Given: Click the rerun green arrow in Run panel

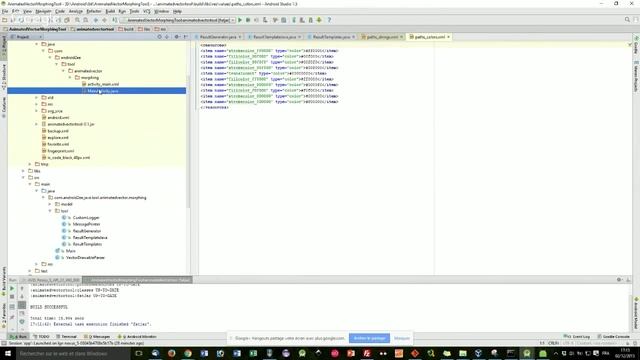Looking at the screenshot, I should 12,288.
